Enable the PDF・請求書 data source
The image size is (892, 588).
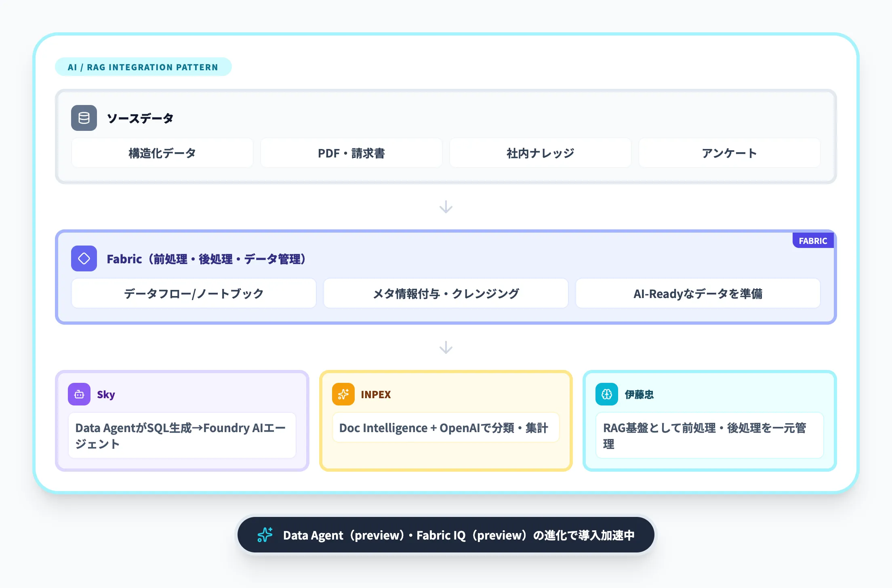click(x=351, y=153)
